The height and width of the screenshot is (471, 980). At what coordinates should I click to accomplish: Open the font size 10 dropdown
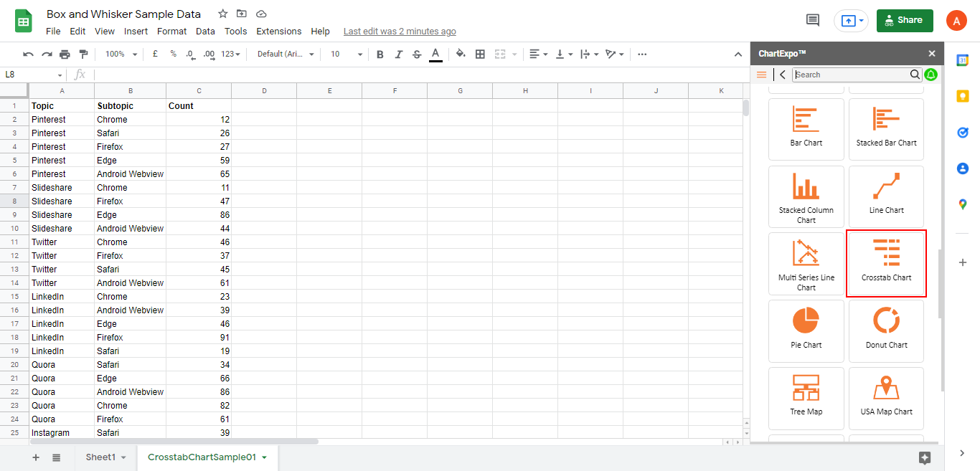pyautogui.click(x=345, y=54)
